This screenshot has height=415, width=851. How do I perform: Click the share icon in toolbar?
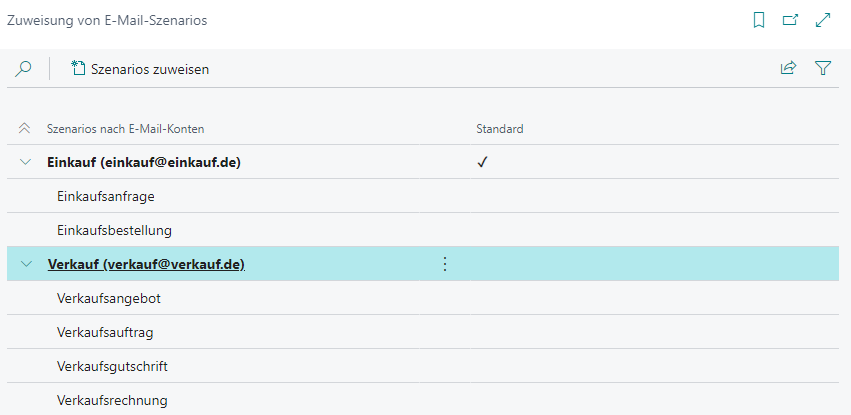tap(788, 68)
